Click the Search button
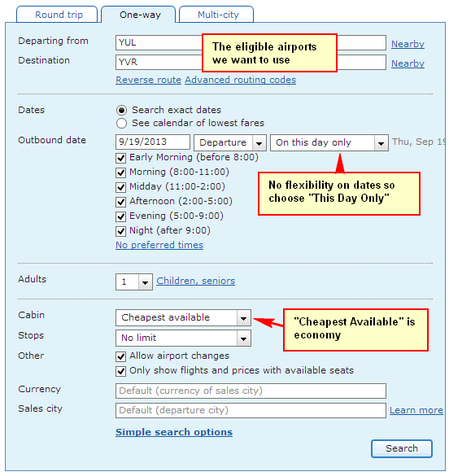Image resolution: width=449 pixels, height=476 pixels. [402, 448]
